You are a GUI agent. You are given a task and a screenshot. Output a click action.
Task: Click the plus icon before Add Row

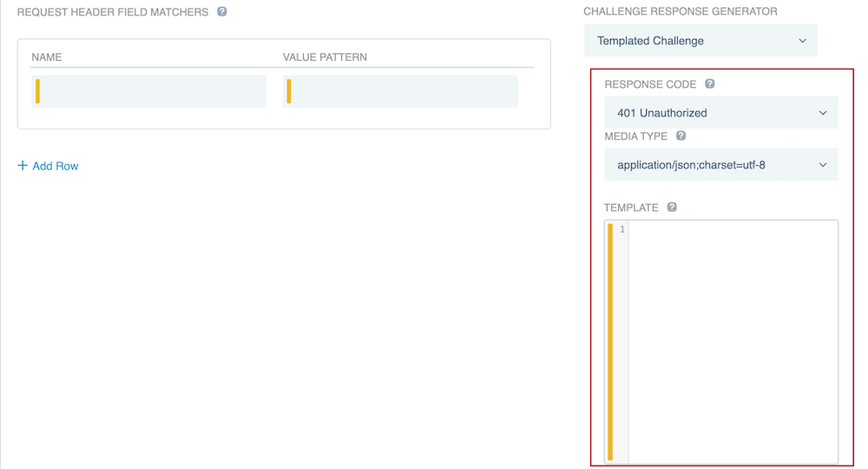click(x=23, y=165)
